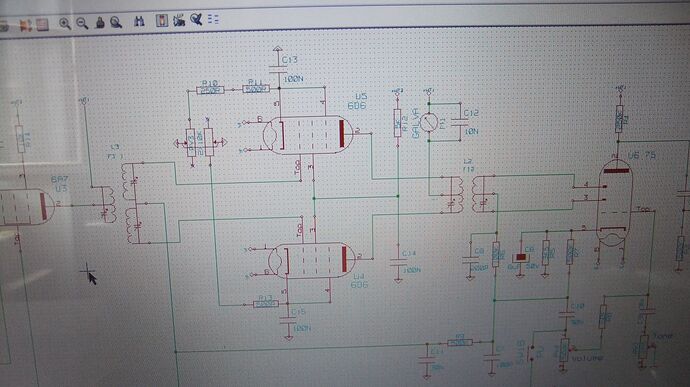Select the C9 electrolytic capacitor symbol
This screenshot has width=690, height=387.
521,258
